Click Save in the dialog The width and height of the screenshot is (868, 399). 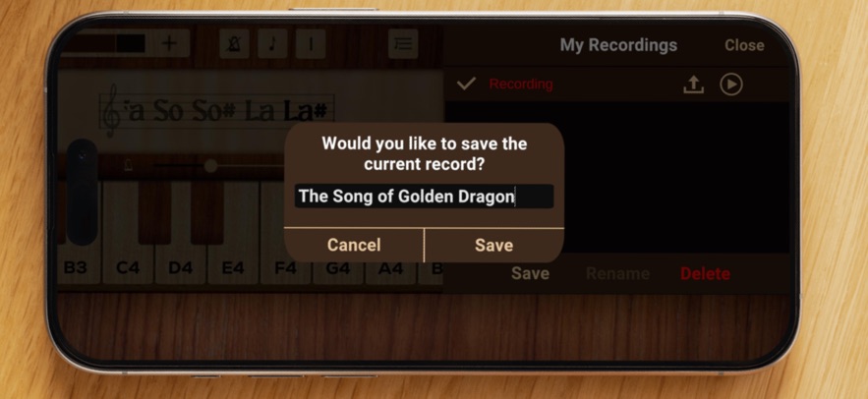point(493,245)
